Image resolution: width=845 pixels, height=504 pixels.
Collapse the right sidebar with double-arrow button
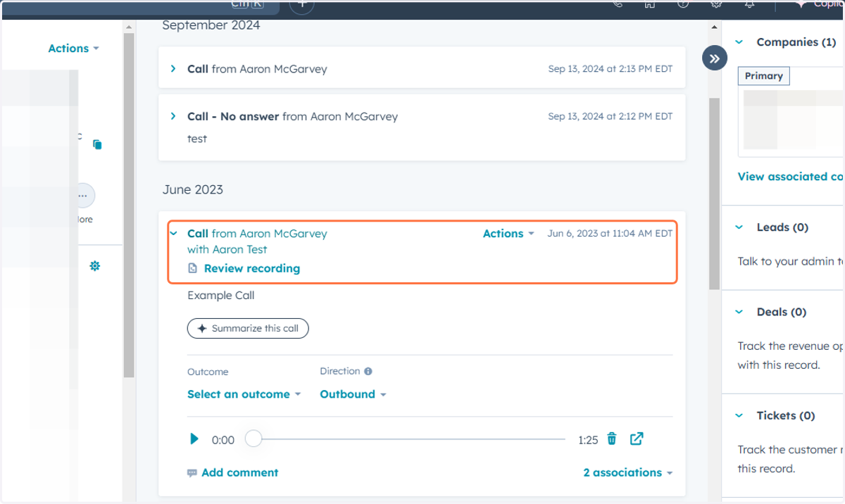(x=715, y=58)
